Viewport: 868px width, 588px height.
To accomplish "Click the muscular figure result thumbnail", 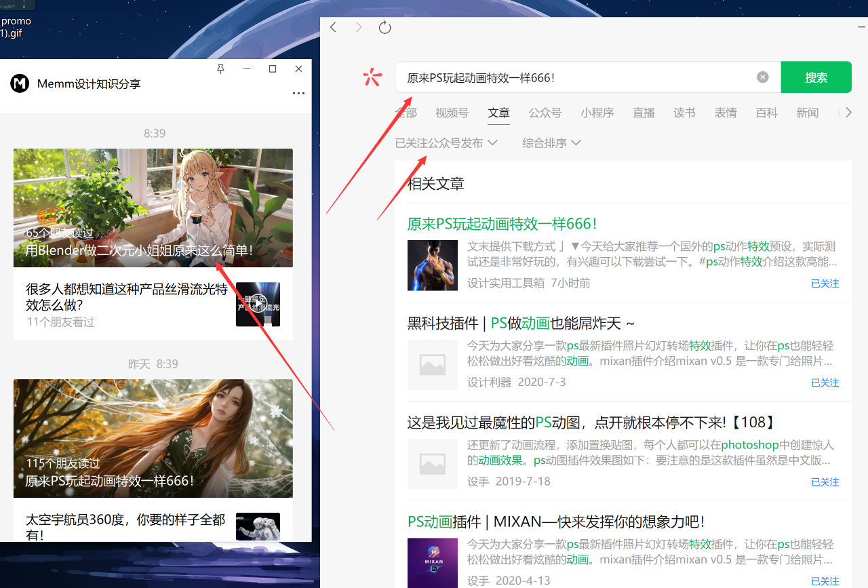I will click(433, 265).
